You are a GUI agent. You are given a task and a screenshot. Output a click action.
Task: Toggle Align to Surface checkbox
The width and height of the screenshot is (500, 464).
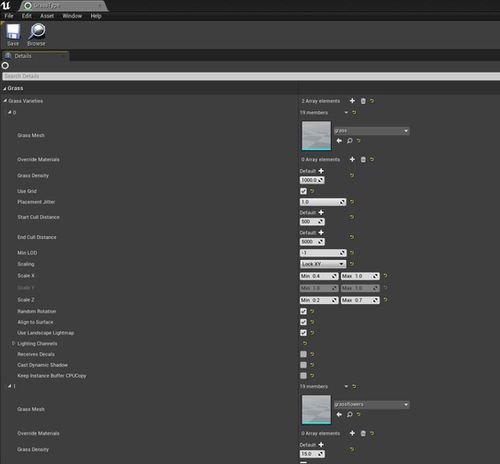tap(303, 322)
